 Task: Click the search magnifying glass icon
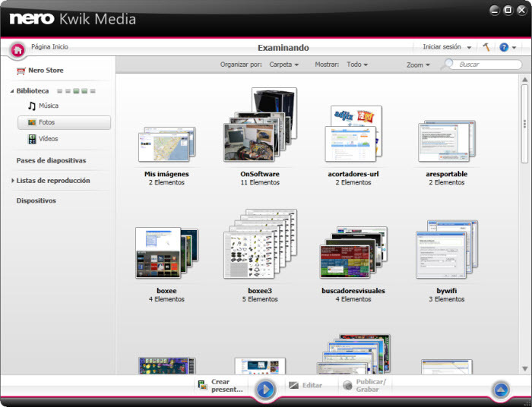[x=447, y=64]
